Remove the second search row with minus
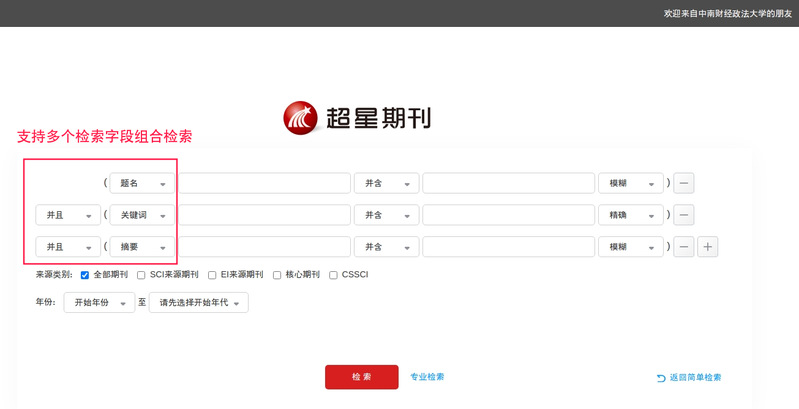 tap(683, 215)
